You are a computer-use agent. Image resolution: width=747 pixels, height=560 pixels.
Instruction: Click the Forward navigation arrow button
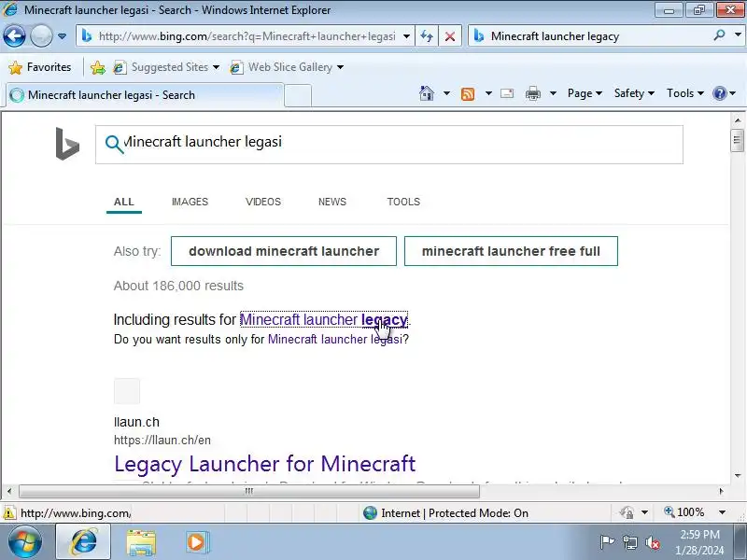point(41,35)
